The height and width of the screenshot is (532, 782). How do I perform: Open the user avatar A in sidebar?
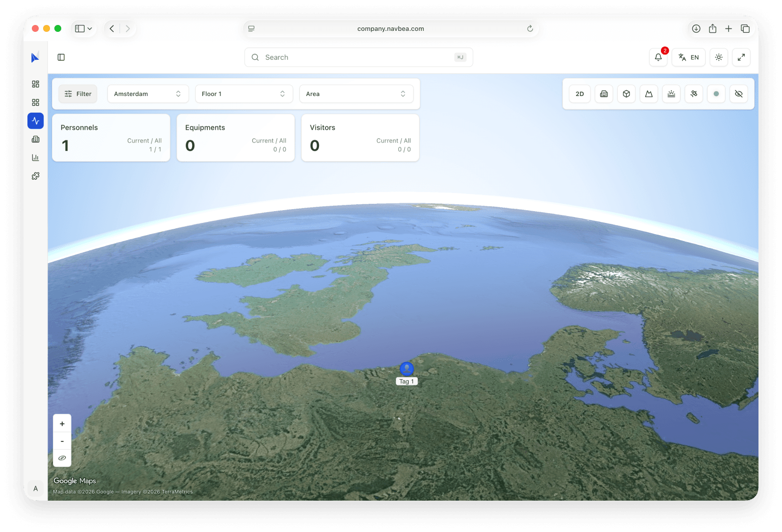point(35,488)
